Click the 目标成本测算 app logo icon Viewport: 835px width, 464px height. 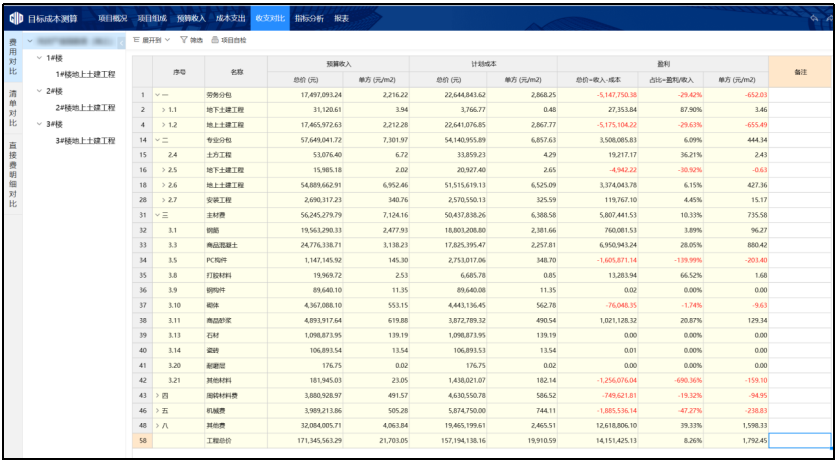(15, 18)
